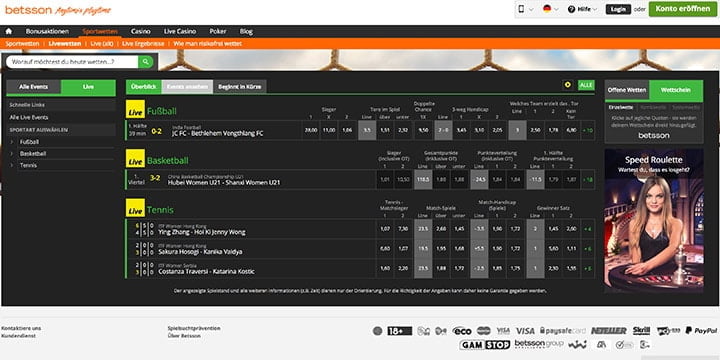Open Spielsuchtprävention footer link
This screenshot has height=360, width=720.
pos(194,328)
